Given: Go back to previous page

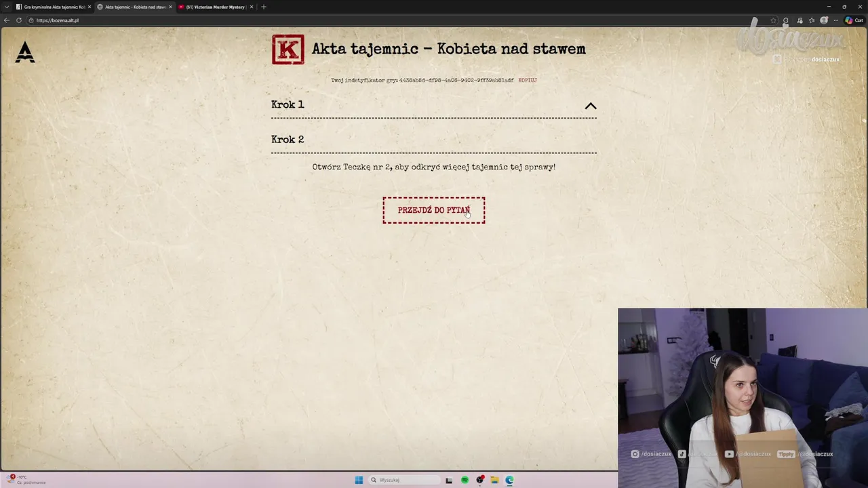Looking at the screenshot, I should pos(7,20).
